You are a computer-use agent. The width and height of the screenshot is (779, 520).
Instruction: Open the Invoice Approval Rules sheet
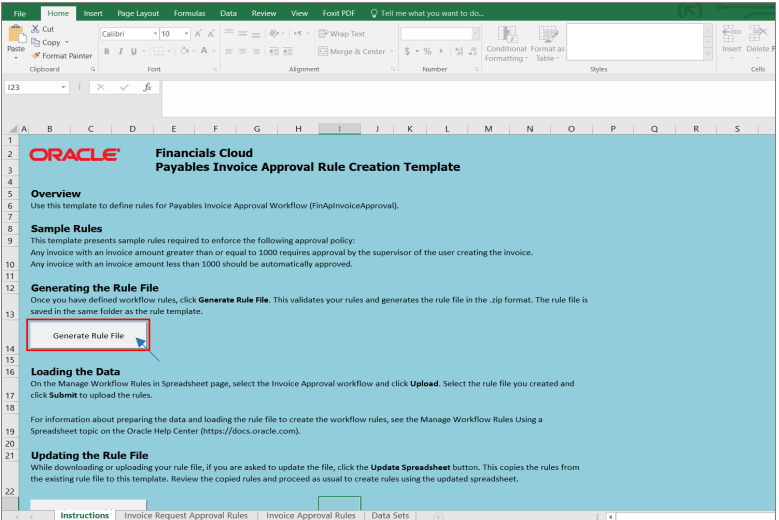[x=311, y=515]
